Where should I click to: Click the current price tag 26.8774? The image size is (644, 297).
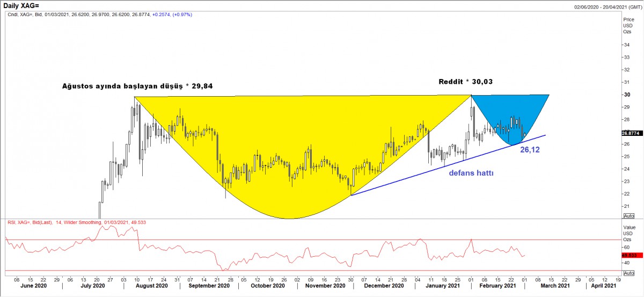(632, 133)
